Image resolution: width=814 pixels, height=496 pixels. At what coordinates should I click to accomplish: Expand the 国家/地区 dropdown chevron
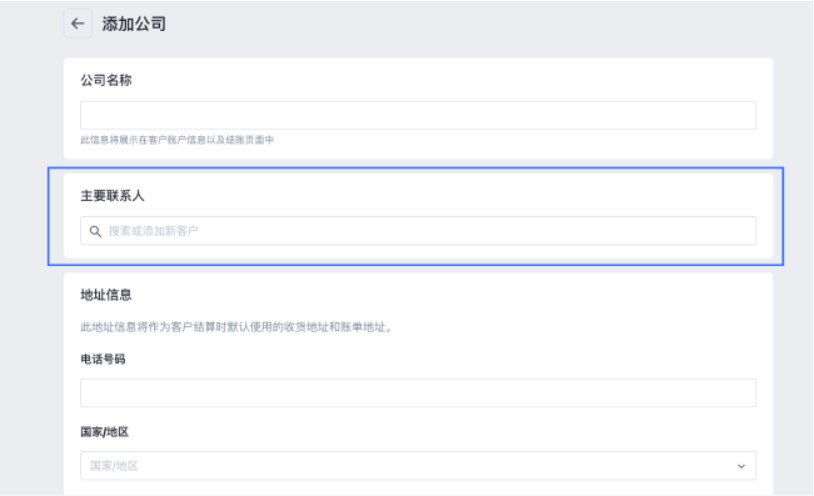point(740,466)
